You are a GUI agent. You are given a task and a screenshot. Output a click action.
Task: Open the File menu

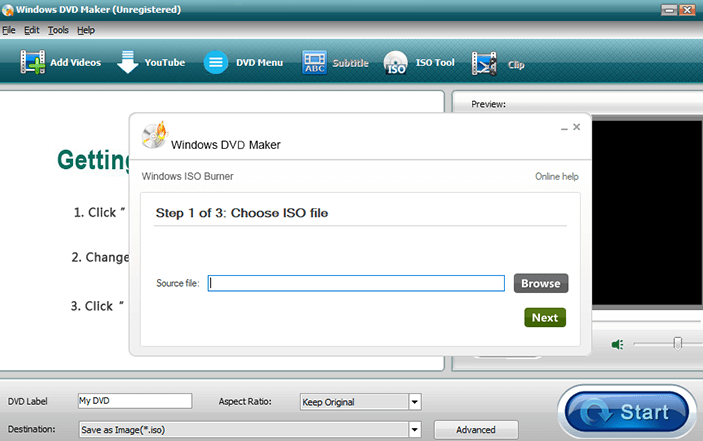9,30
